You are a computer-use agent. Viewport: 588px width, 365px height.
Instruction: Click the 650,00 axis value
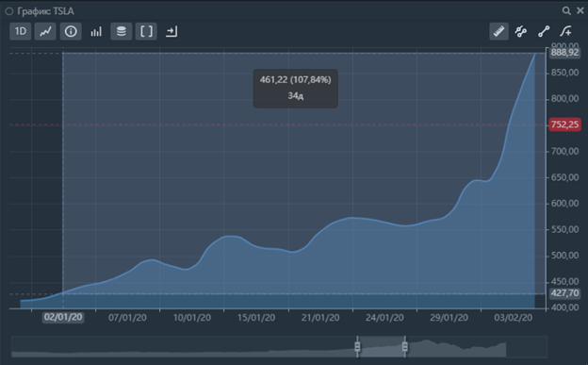click(564, 177)
